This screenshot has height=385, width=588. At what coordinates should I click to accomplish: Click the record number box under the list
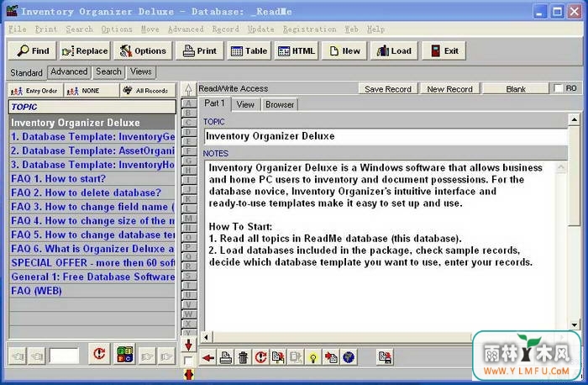click(64, 356)
